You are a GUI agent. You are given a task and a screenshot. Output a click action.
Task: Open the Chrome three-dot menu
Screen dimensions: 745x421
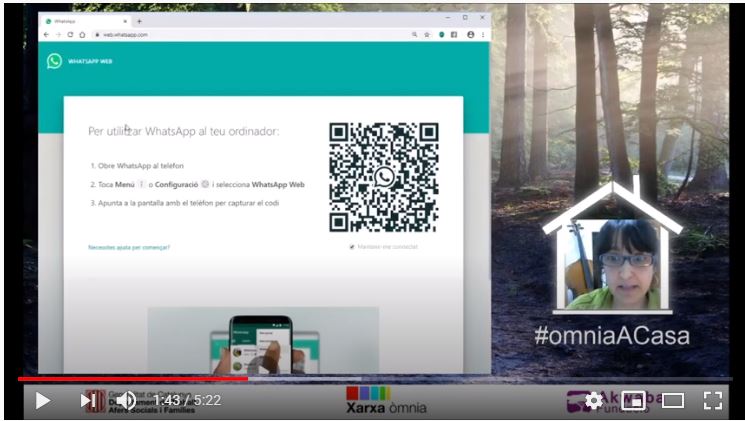tap(483, 35)
